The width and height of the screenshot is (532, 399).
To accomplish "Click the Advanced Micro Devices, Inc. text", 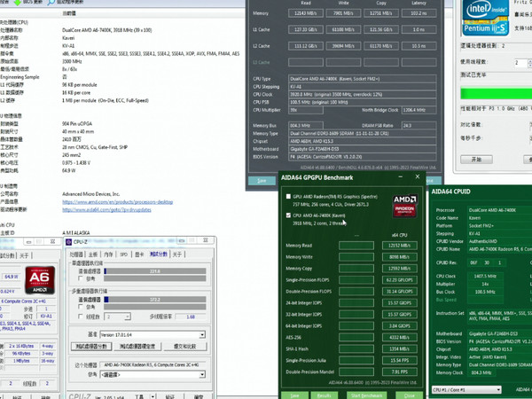I will (91, 194).
